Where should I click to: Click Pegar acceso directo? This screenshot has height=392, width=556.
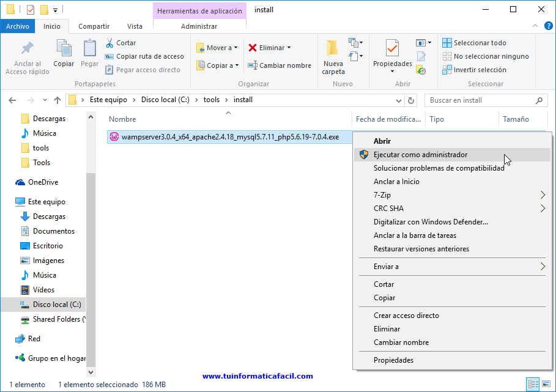[143, 70]
